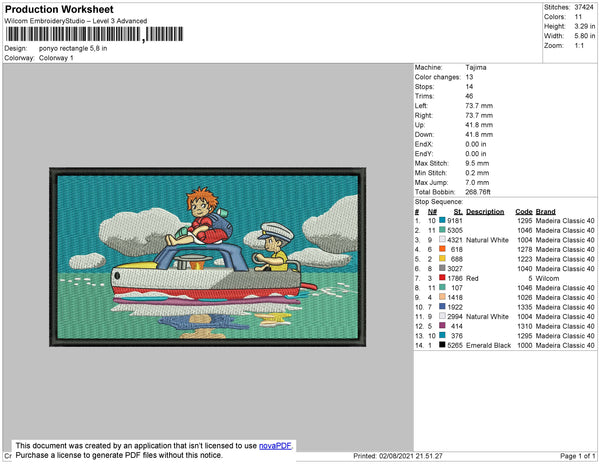Click the 'EndX:' label
Image resolution: width=600 pixels, height=464 pixels.
(424, 144)
